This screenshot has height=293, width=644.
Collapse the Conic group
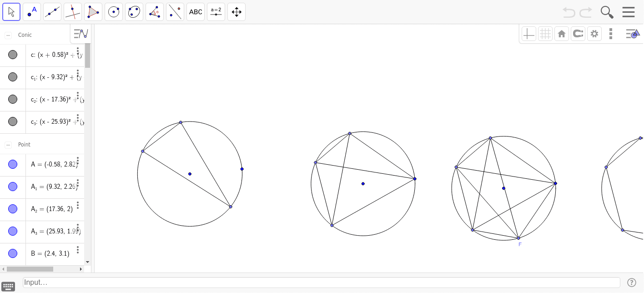coord(8,35)
